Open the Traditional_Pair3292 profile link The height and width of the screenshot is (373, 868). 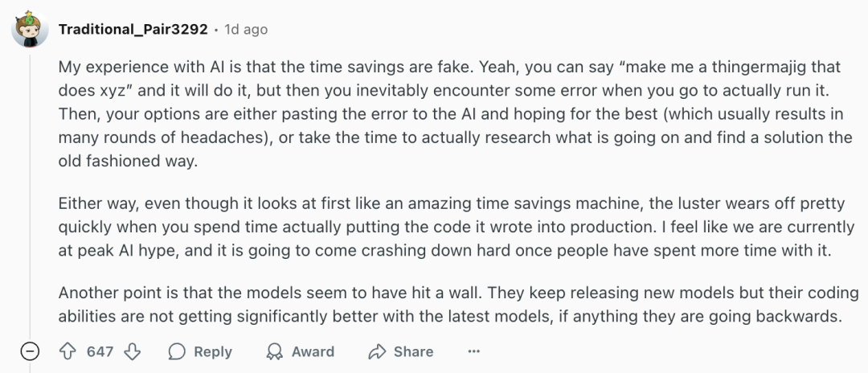[133, 29]
